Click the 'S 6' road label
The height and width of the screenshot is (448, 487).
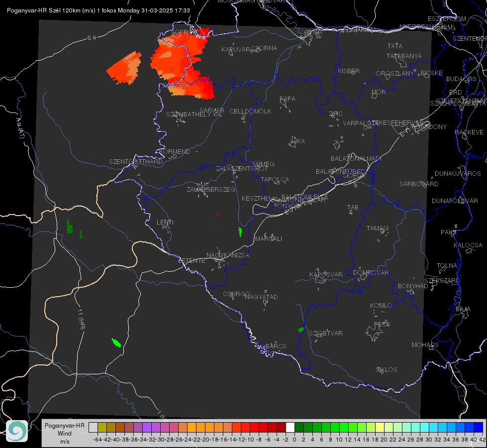tap(92, 38)
